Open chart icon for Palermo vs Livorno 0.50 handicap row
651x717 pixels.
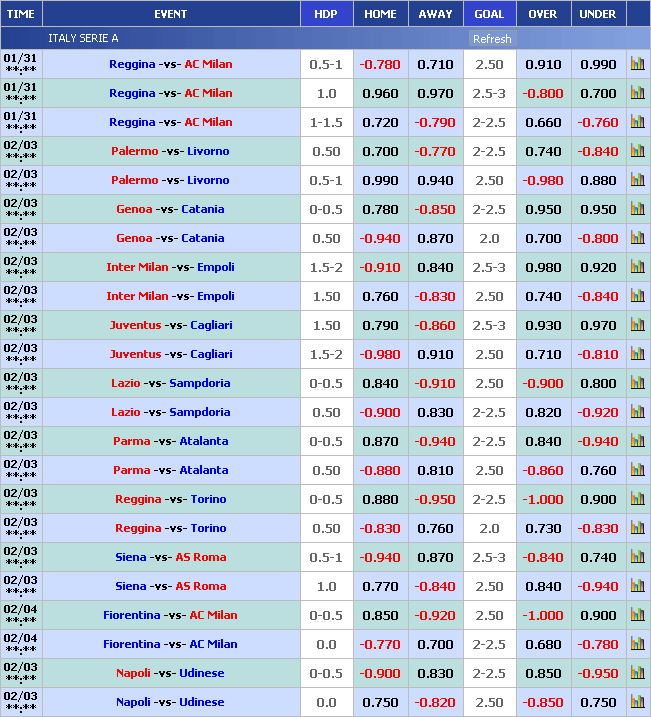click(x=637, y=151)
